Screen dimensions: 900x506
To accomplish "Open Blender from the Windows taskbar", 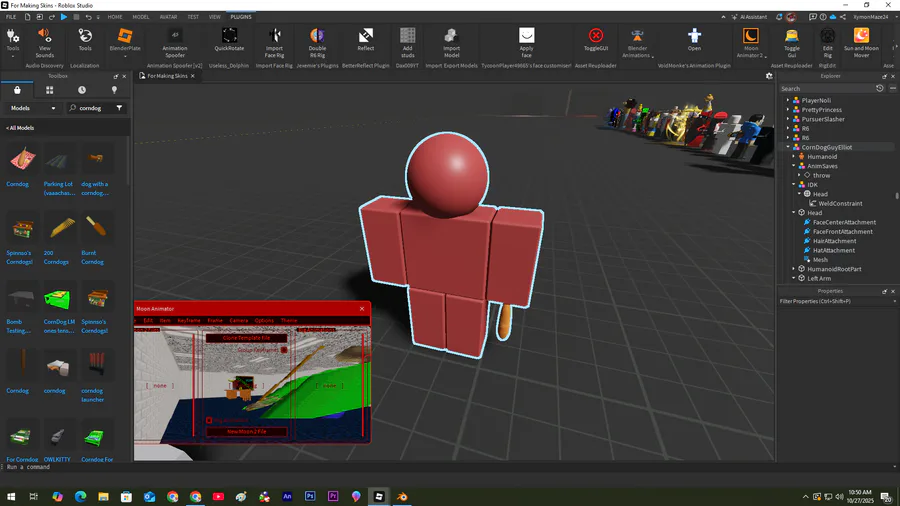I will 402,496.
